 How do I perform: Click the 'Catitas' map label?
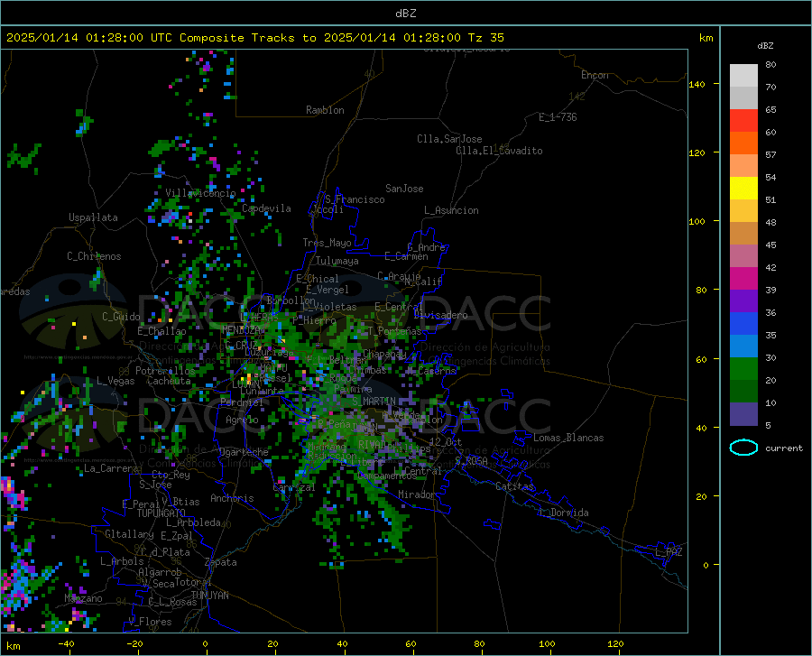tap(514, 486)
